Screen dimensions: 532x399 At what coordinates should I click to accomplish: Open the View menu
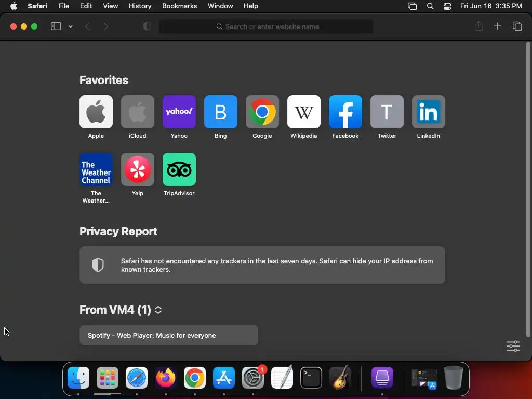coord(110,6)
